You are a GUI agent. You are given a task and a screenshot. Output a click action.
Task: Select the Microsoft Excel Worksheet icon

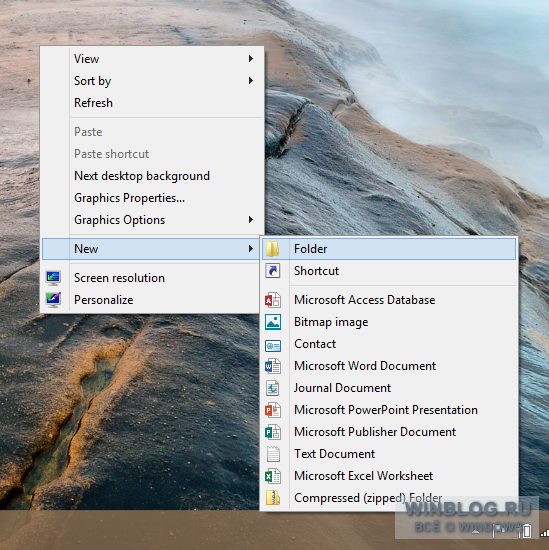(x=273, y=476)
